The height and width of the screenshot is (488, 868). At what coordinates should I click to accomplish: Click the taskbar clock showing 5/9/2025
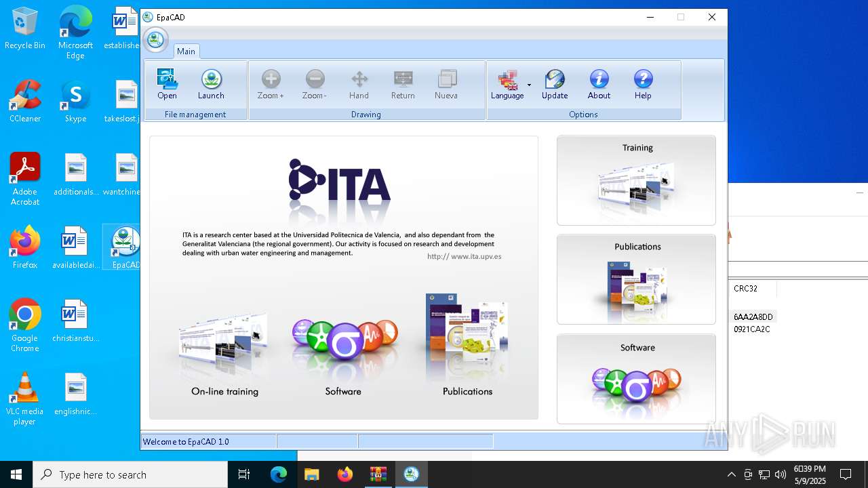coord(810,474)
